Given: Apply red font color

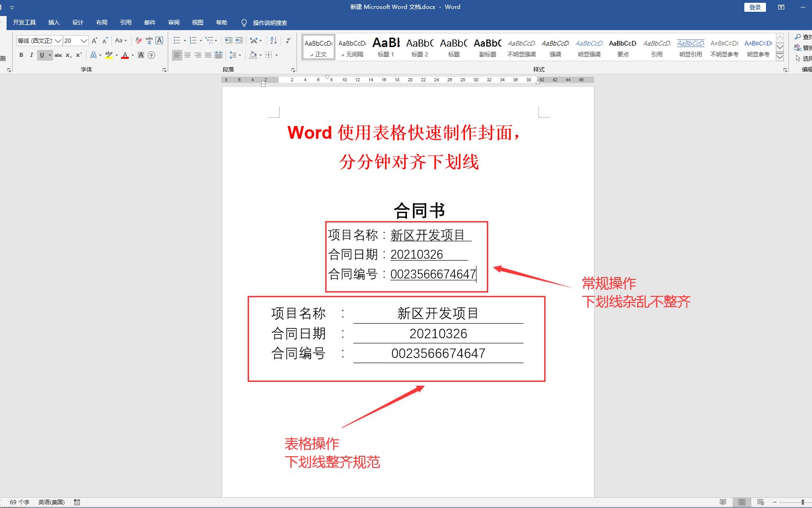Looking at the screenshot, I should [125, 55].
